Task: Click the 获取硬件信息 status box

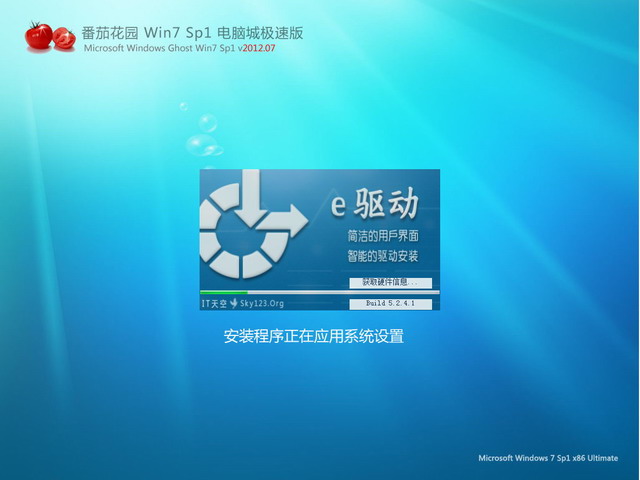Action: tap(391, 282)
